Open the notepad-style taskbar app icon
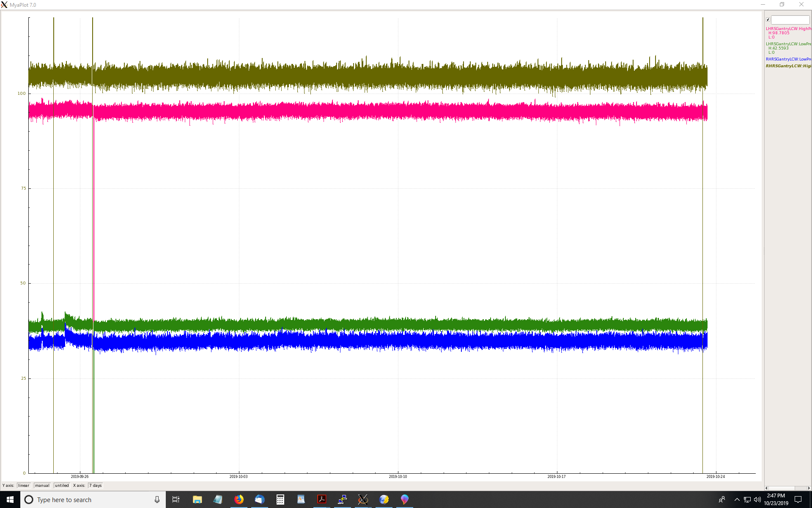812x508 pixels. point(218,500)
